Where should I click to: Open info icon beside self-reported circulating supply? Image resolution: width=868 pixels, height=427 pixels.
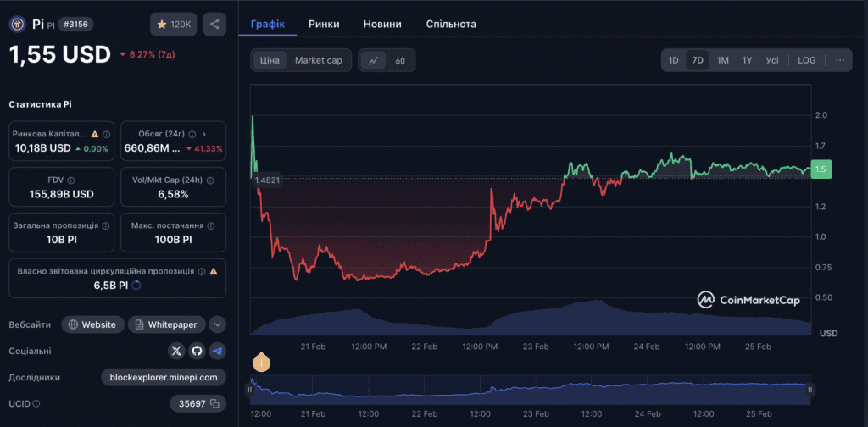[x=202, y=272]
